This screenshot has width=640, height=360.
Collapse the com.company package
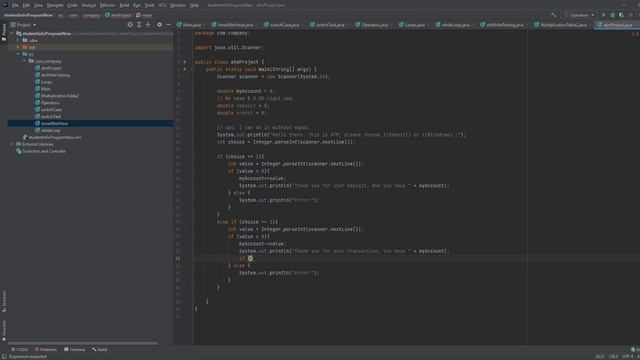24,61
